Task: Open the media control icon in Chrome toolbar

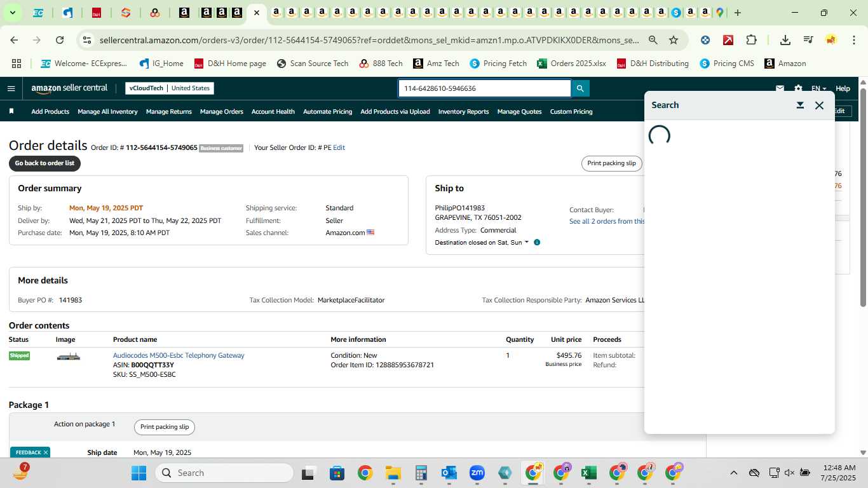Action: coord(808,40)
